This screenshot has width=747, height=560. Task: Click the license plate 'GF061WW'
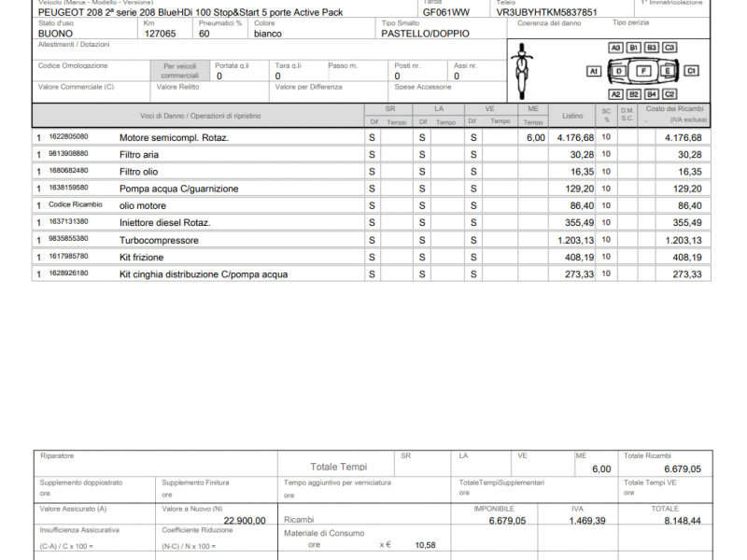(x=446, y=12)
